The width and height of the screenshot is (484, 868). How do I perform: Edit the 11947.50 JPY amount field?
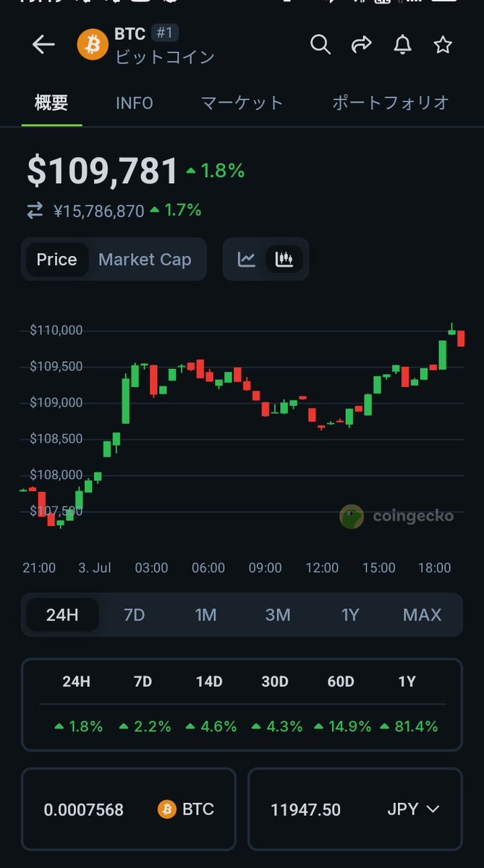coord(306,809)
